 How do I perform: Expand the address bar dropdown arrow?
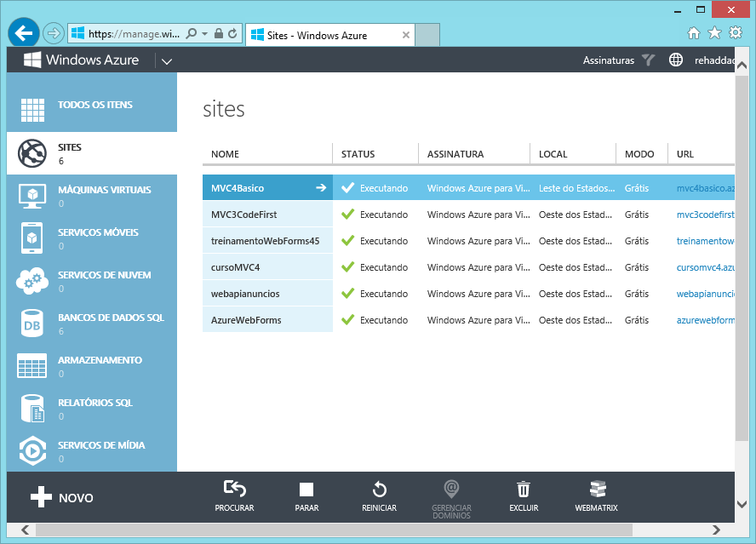pos(204,34)
